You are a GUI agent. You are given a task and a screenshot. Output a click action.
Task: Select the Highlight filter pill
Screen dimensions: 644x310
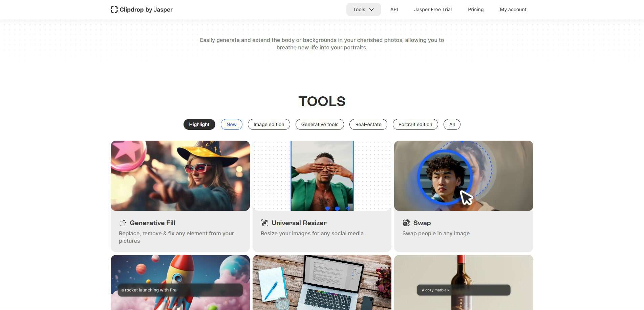click(199, 124)
